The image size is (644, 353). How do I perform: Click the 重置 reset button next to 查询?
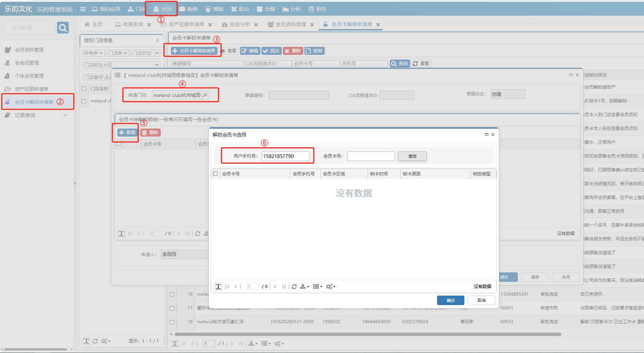(421, 64)
